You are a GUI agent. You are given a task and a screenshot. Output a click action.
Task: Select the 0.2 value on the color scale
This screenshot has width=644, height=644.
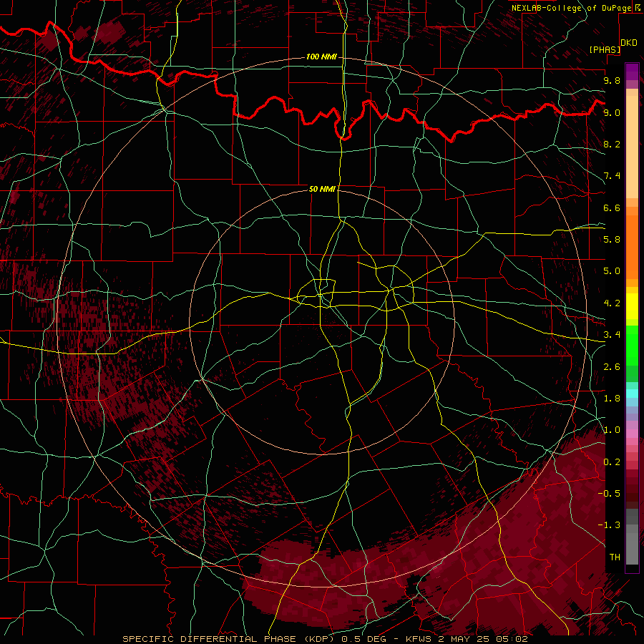[x=612, y=462]
